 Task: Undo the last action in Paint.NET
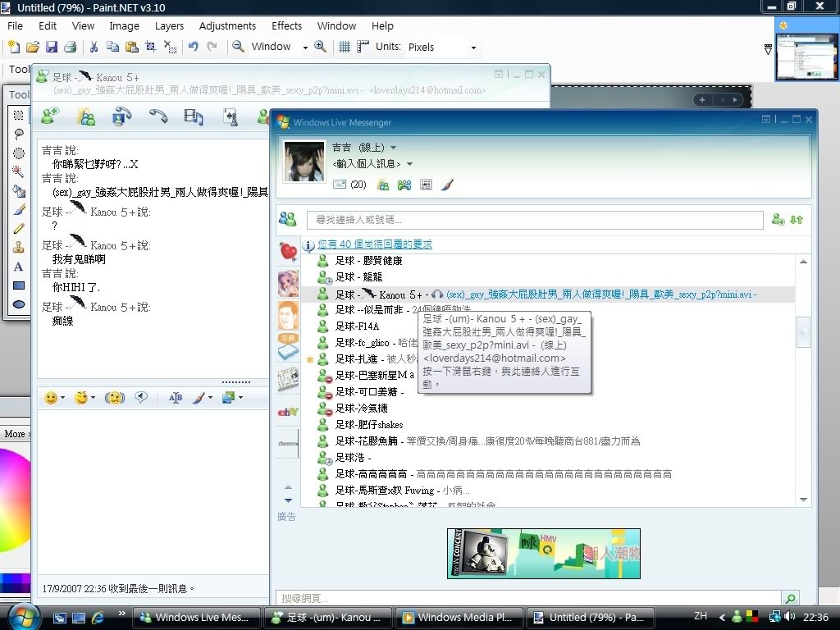[x=193, y=47]
